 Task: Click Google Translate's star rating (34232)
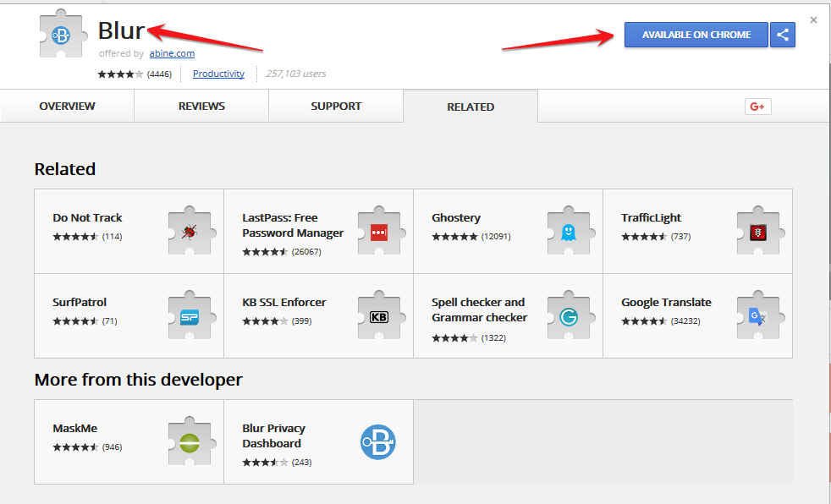pos(645,321)
